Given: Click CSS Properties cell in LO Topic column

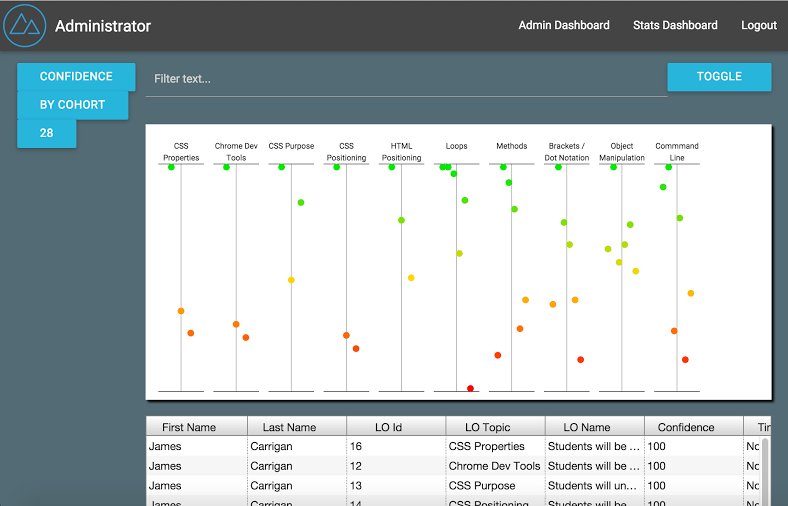Looking at the screenshot, I should coord(495,446).
